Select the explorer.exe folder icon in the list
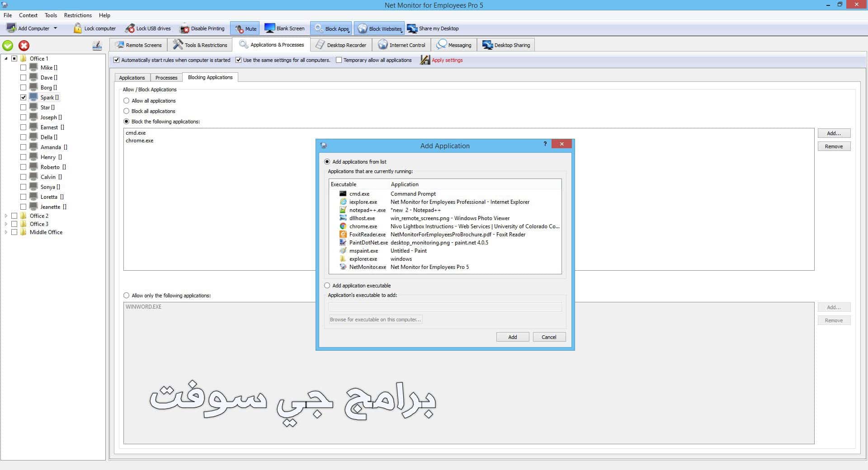Image resolution: width=868 pixels, height=470 pixels. 343,258
